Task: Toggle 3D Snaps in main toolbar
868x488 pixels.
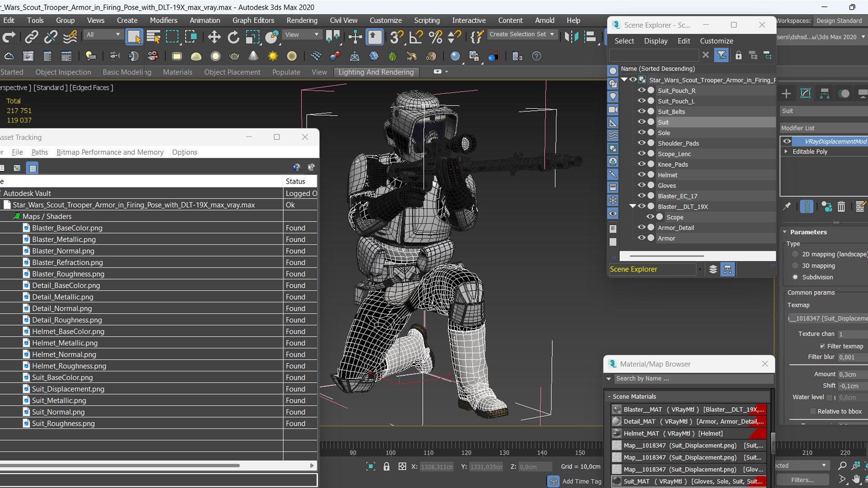Action: [396, 37]
